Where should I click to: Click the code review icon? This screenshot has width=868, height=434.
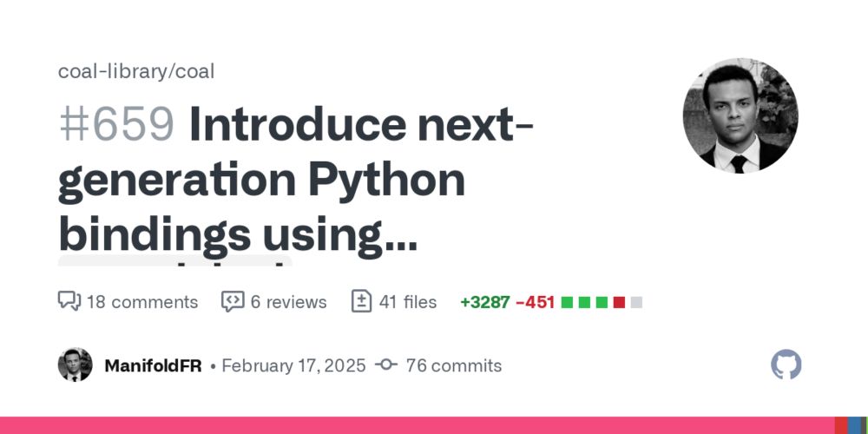[x=233, y=301]
